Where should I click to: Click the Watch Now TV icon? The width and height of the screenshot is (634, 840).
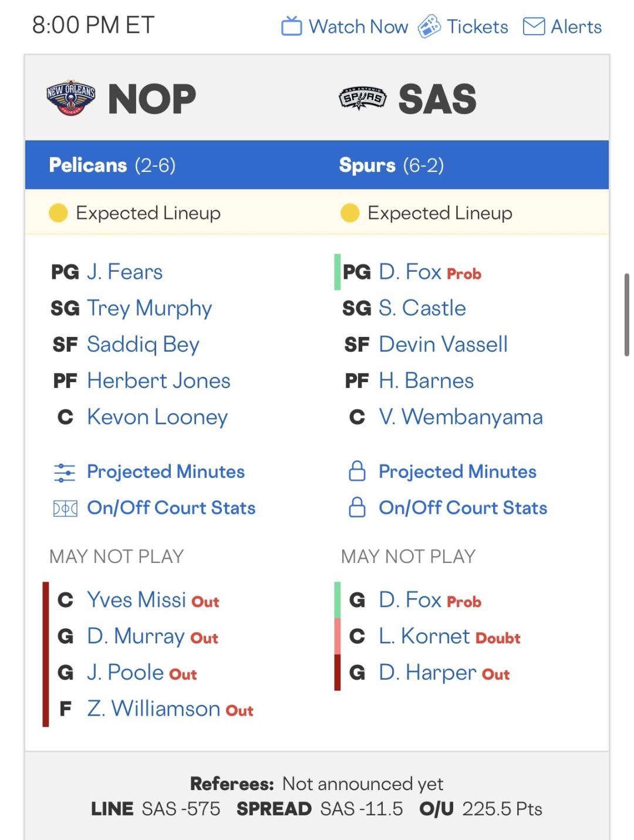point(291,26)
